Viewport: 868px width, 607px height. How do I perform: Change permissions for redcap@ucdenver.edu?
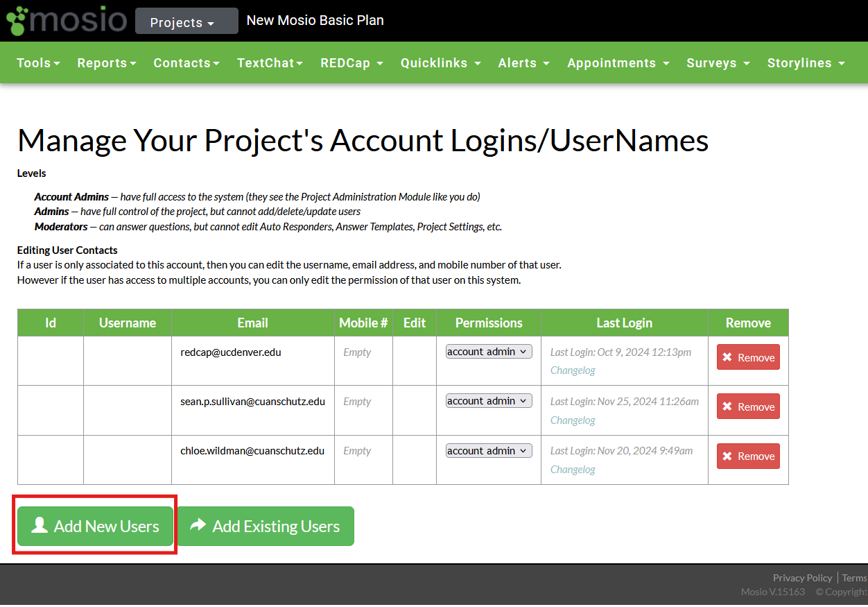click(x=489, y=352)
